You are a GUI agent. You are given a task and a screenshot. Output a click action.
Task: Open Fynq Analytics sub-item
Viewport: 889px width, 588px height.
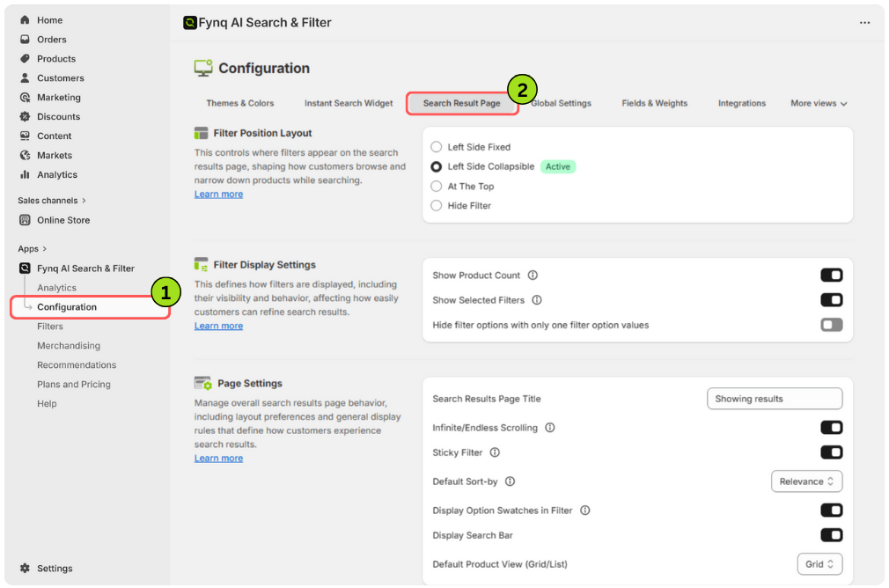tap(56, 288)
